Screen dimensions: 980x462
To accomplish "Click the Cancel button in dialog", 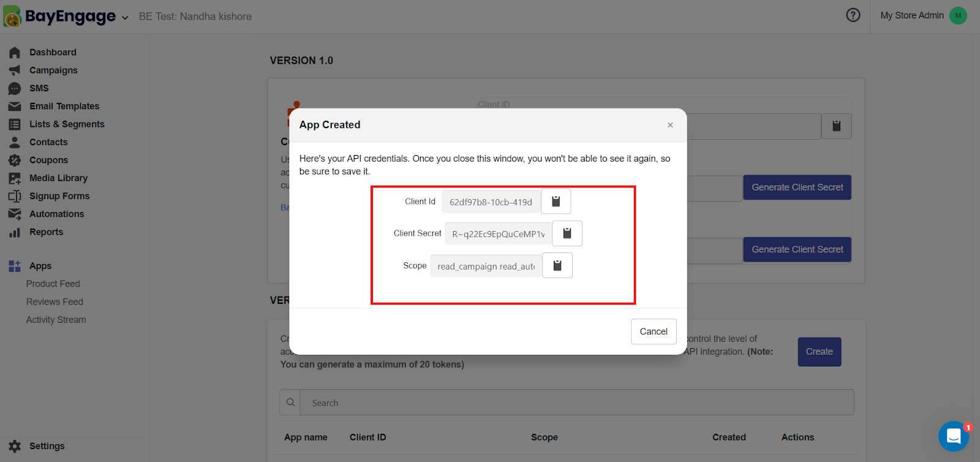I will [654, 331].
